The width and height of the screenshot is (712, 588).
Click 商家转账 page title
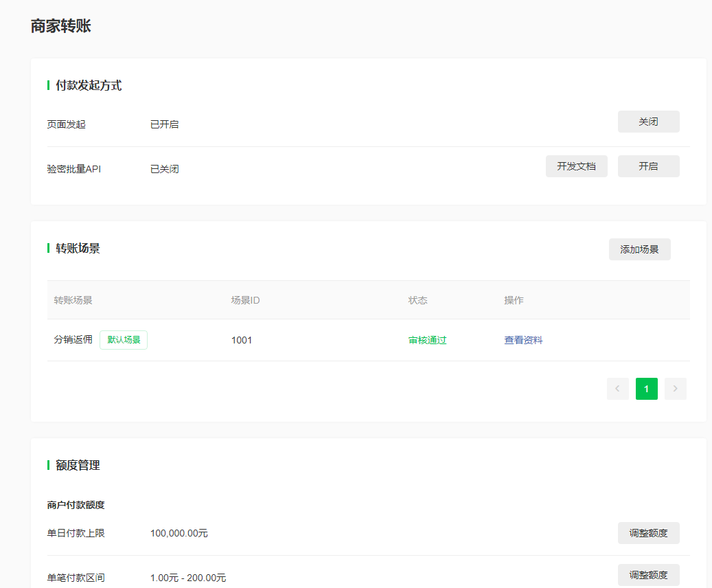tap(61, 26)
